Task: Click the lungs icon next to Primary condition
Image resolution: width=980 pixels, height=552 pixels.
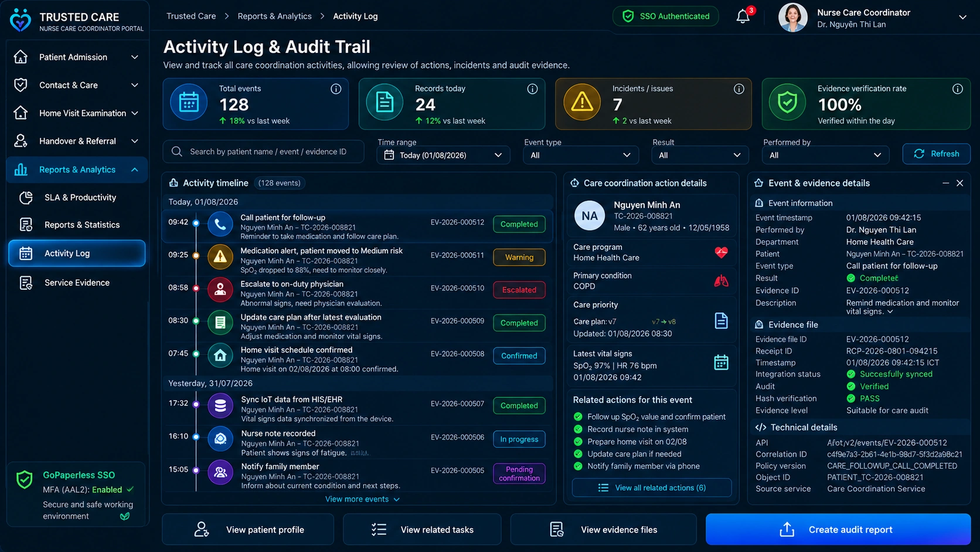Action: (x=722, y=281)
